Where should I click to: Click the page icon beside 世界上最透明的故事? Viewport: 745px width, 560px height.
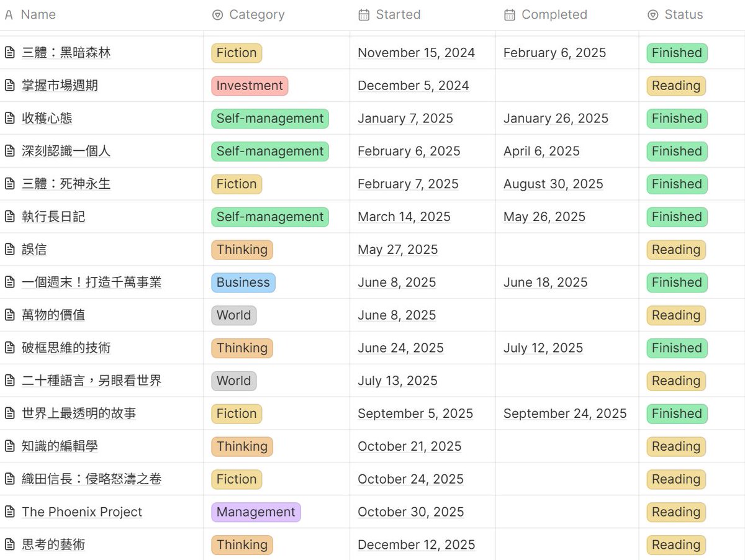pos(9,413)
